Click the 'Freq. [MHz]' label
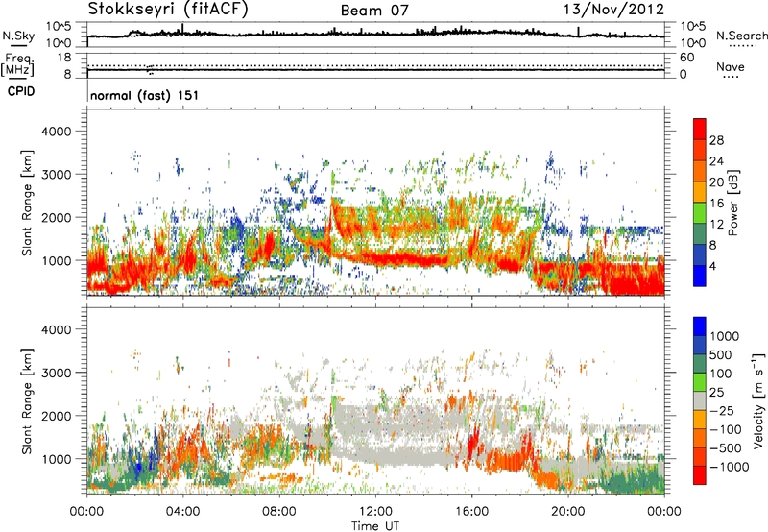The width and height of the screenshot is (768, 532). pyautogui.click(x=17, y=64)
